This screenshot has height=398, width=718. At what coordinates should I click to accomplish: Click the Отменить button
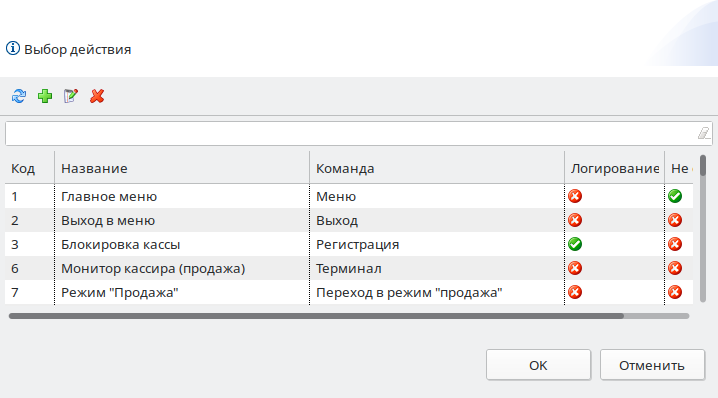(652, 365)
